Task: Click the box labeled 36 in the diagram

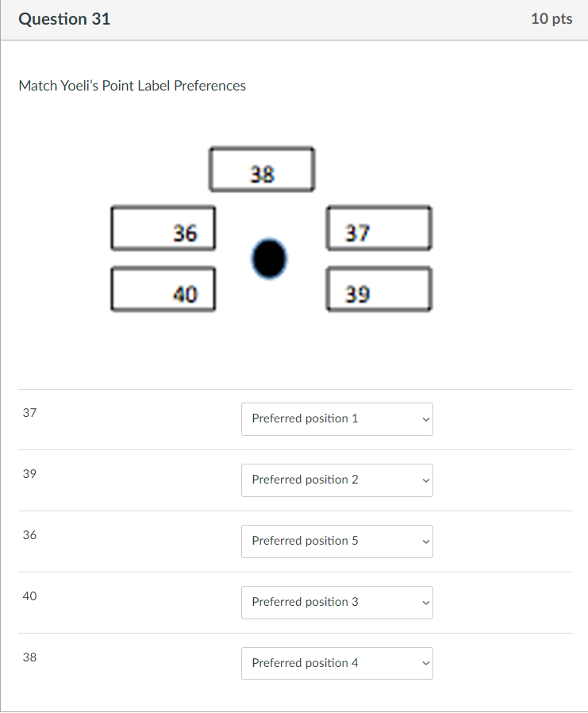Action: point(163,228)
